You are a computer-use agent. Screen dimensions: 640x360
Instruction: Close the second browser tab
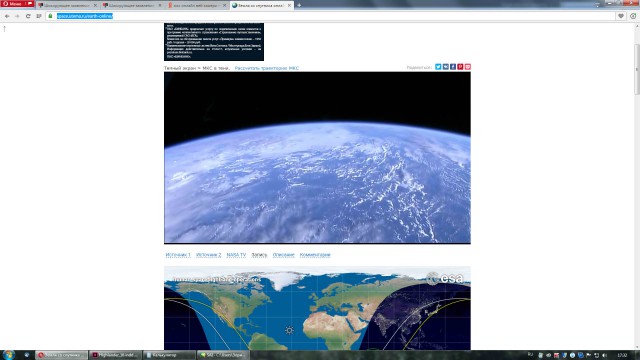tap(160, 5)
